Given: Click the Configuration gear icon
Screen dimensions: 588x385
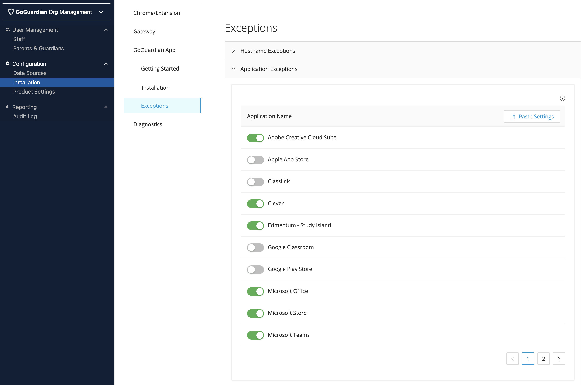Looking at the screenshot, I should click(7, 63).
